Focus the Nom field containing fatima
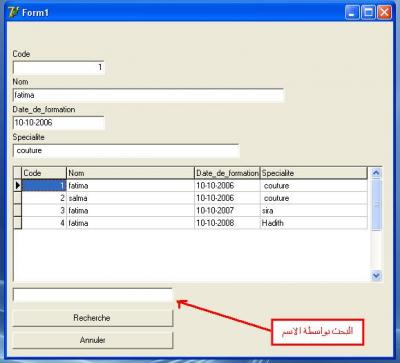 [148, 95]
